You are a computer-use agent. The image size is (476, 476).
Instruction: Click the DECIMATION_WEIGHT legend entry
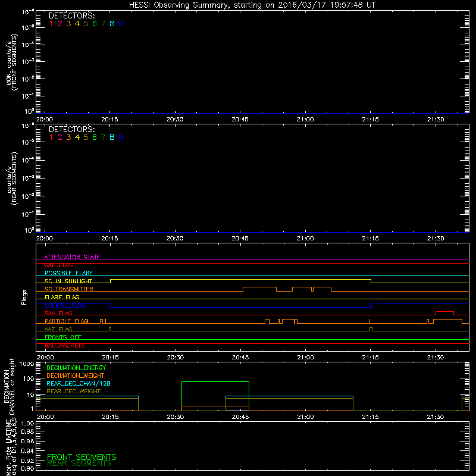[x=76, y=376]
